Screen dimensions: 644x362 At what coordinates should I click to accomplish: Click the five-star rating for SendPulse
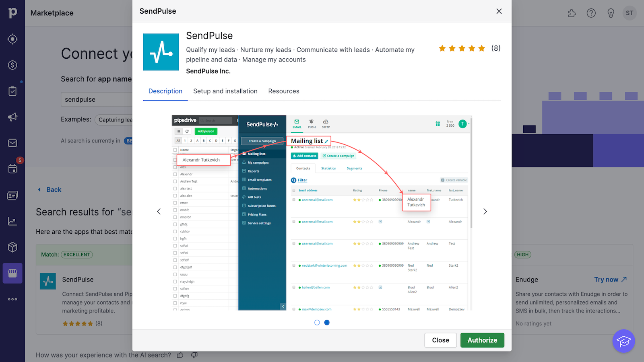coord(462,49)
